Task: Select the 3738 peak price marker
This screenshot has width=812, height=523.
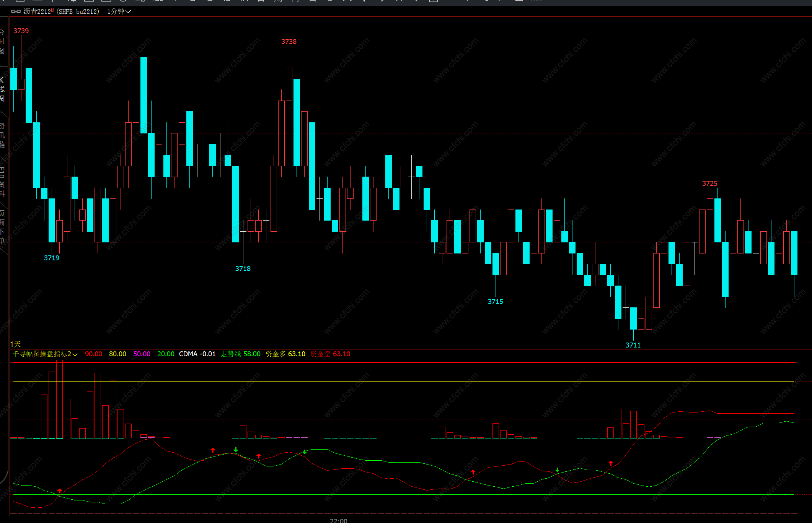Action: click(289, 42)
